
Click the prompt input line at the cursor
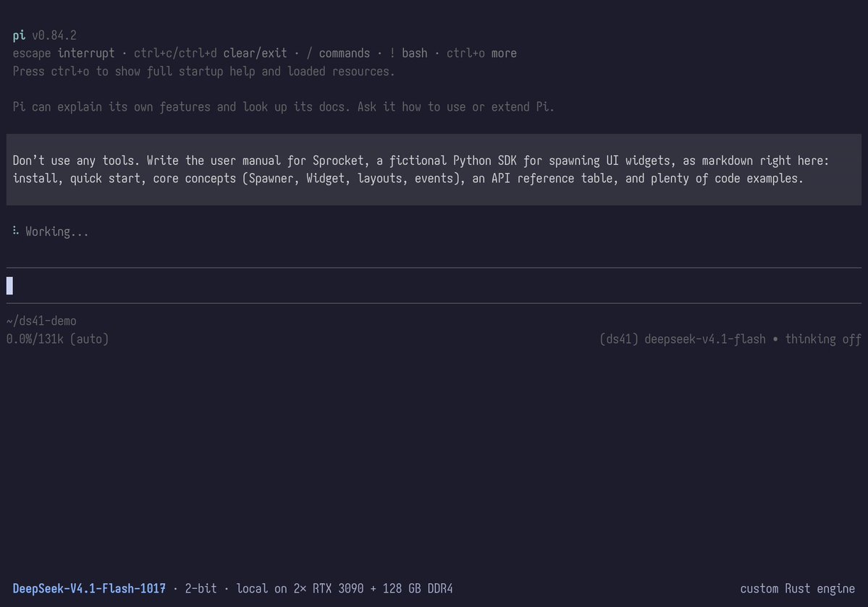click(x=434, y=286)
